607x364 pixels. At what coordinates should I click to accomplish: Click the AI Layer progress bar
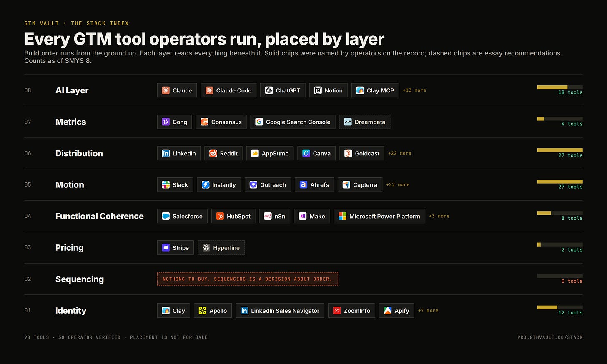click(x=560, y=87)
